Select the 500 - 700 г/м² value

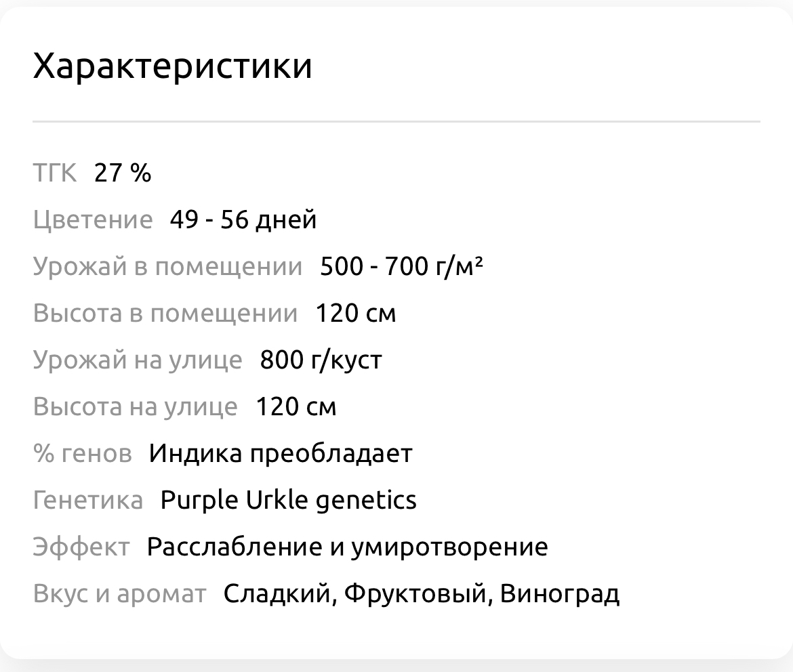click(x=401, y=267)
